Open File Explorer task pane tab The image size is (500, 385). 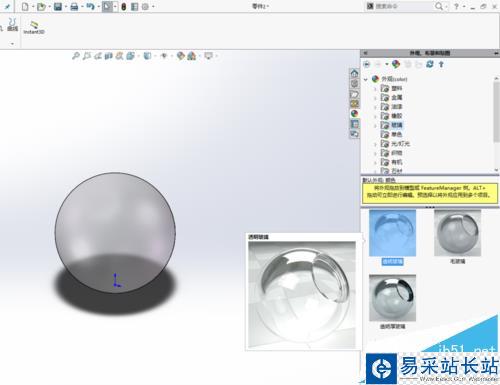pyautogui.click(x=354, y=94)
